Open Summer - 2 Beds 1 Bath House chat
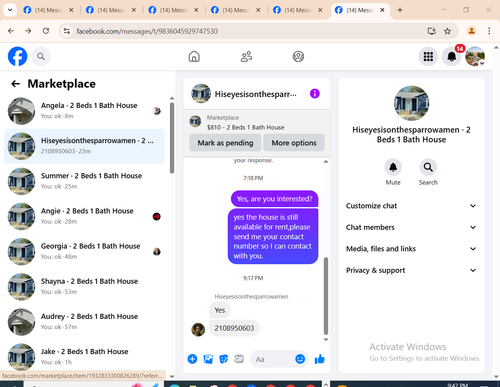The height and width of the screenshot is (387, 500). click(84, 181)
